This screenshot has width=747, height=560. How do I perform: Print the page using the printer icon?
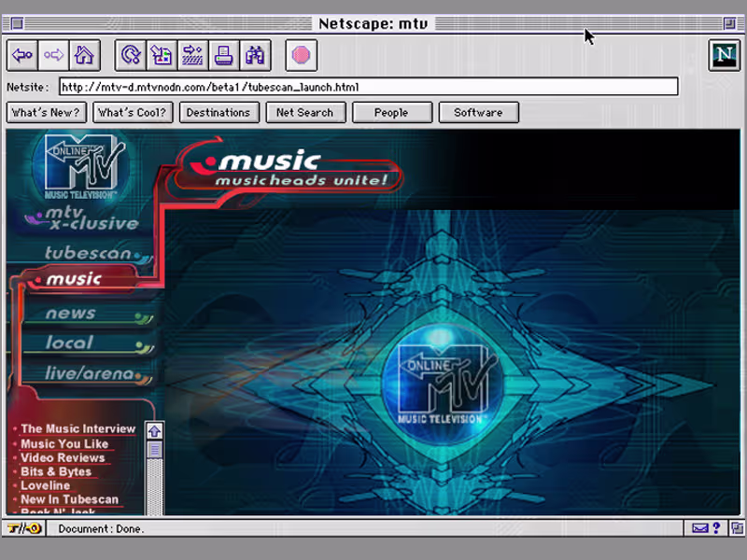point(224,55)
